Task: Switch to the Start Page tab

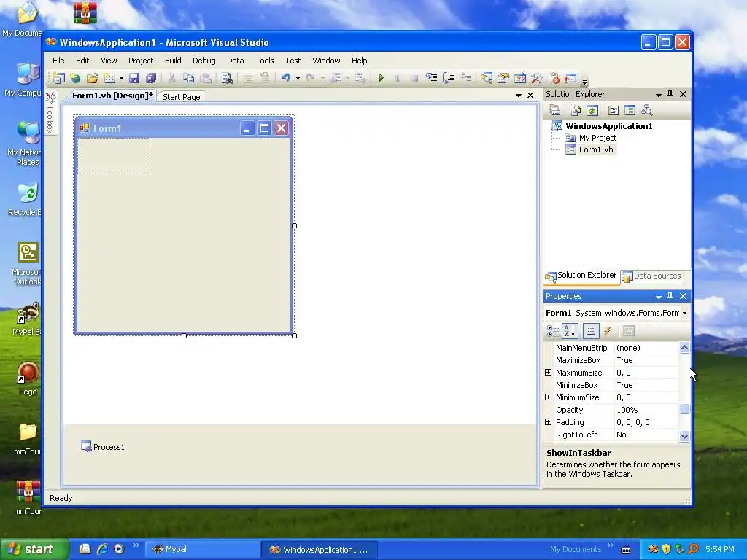Action: 181,97
